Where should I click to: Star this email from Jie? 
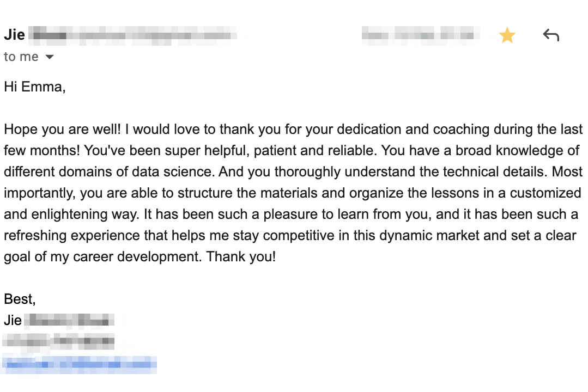tap(507, 36)
